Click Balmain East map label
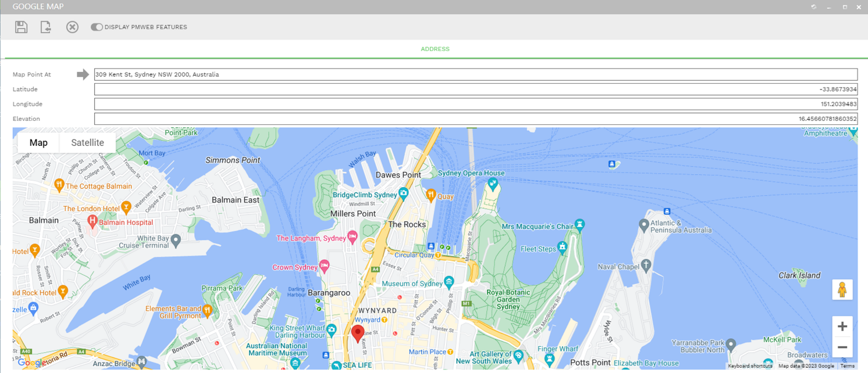Screen dimensions: 868x373 236,199
